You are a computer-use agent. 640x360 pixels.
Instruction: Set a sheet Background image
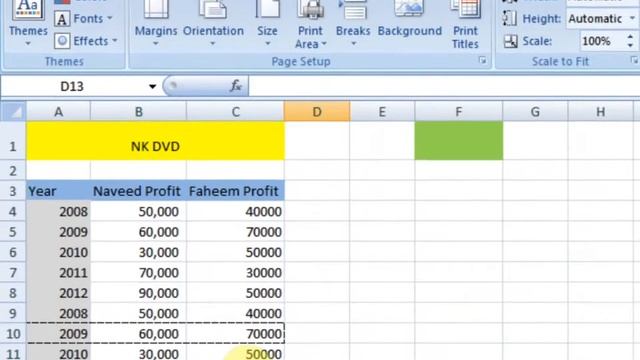(x=410, y=20)
